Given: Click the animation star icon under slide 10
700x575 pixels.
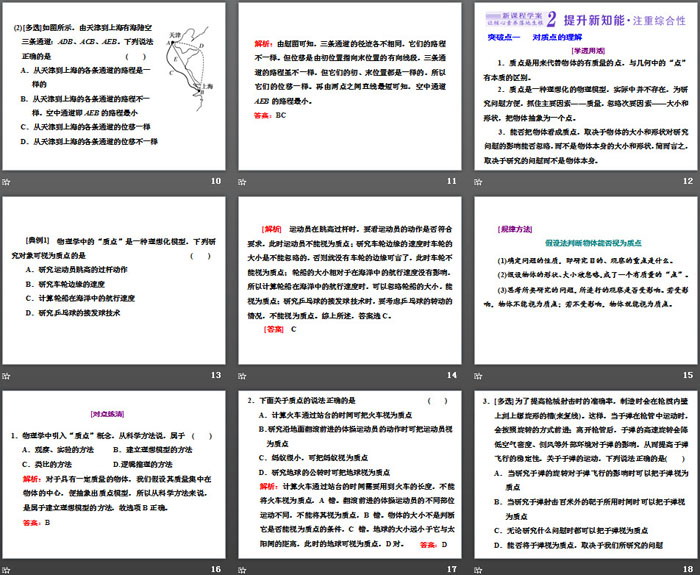Looking at the screenshot, I should click(x=7, y=181).
